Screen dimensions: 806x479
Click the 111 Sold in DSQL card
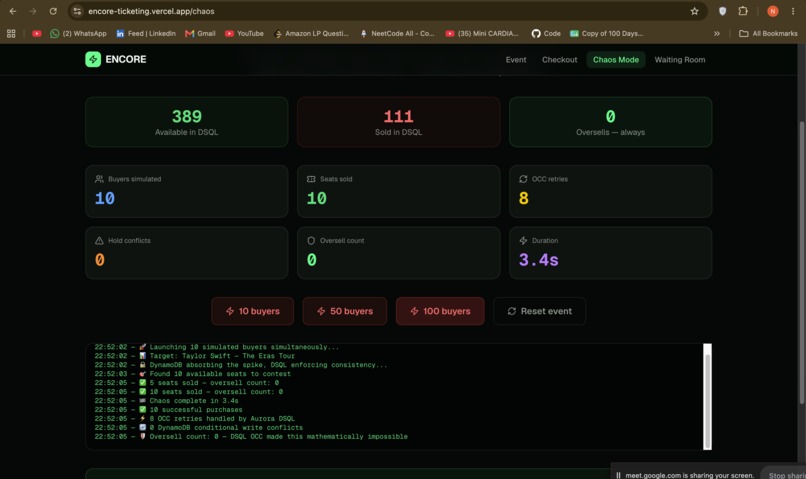tap(398, 122)
